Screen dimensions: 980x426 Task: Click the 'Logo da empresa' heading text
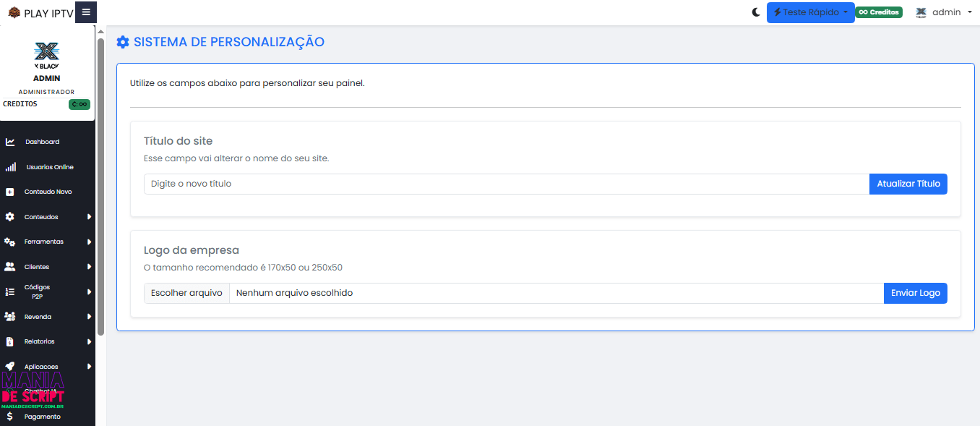click(192, 250)
